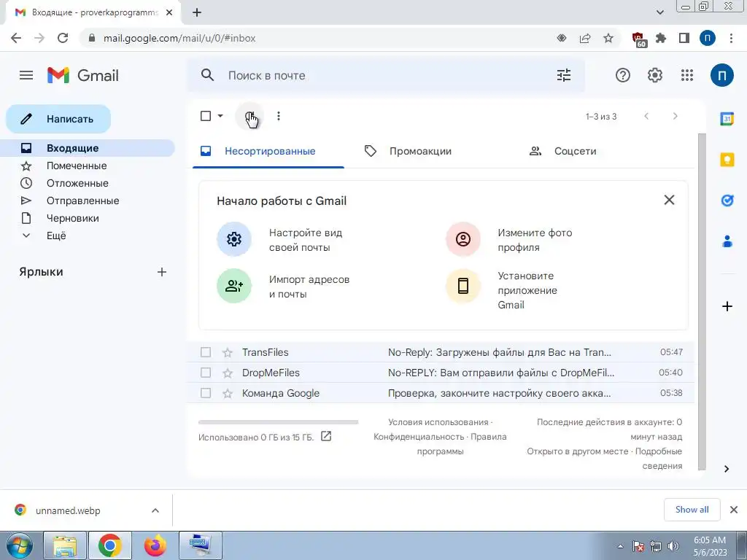Open Подробные сведения account activity link
The image size is (747, 560).
pyautogui.click(x=659, y=458)
